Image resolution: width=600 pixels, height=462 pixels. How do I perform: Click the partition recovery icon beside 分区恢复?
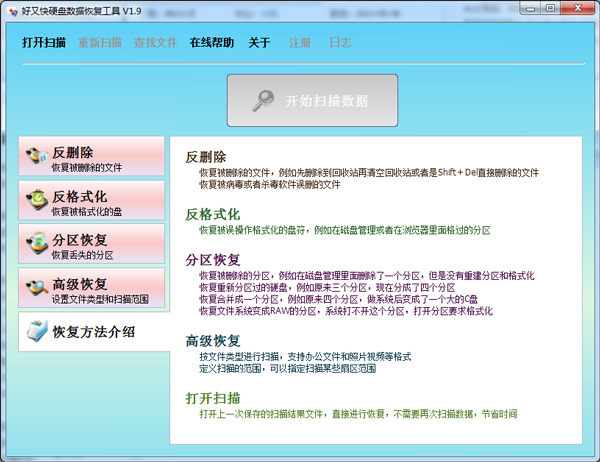(x=36, y=243)
